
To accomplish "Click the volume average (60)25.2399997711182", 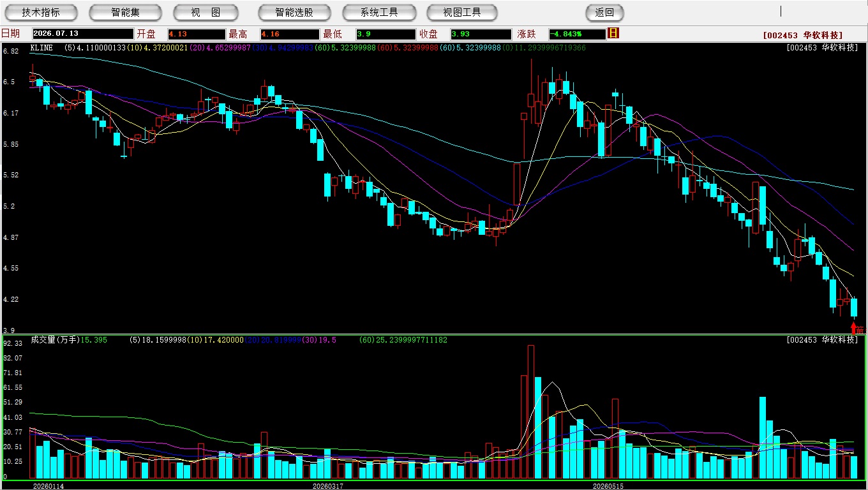I will click(403, 340).
